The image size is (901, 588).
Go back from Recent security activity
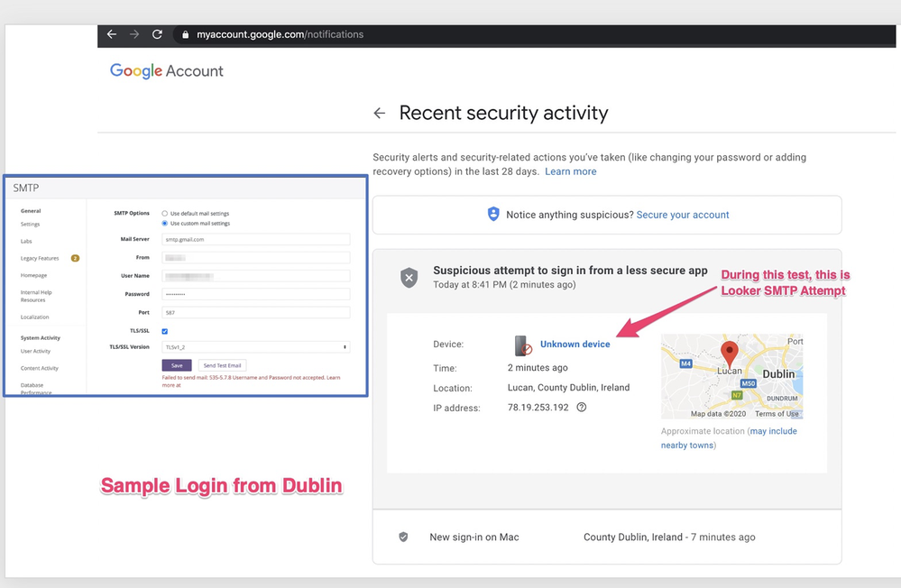click(x=379, y=114)
